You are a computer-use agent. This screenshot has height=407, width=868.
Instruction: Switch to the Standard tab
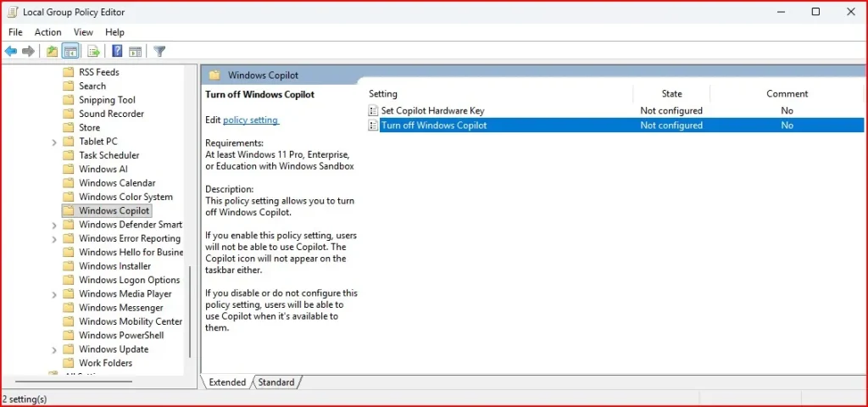click(276, 382)
